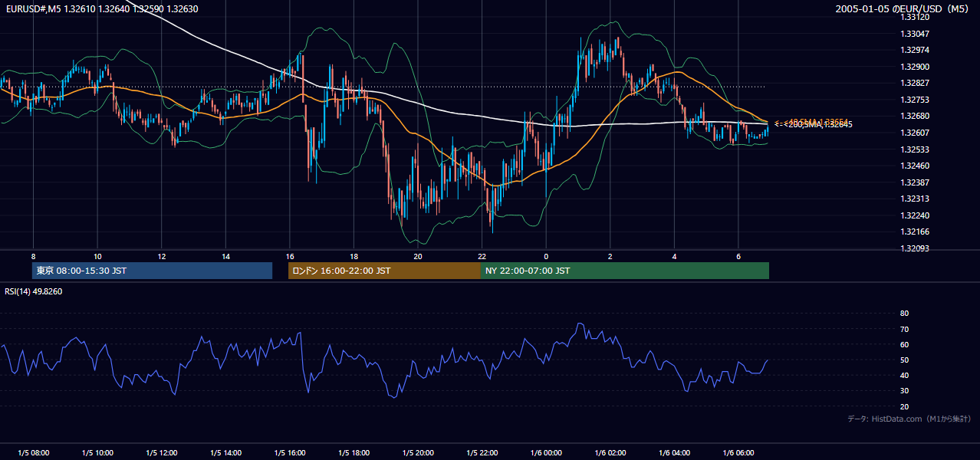This screenshot has height=460, width=980.
Task: Click price axis label 1.33047
Action: click(x=915, y=34)
